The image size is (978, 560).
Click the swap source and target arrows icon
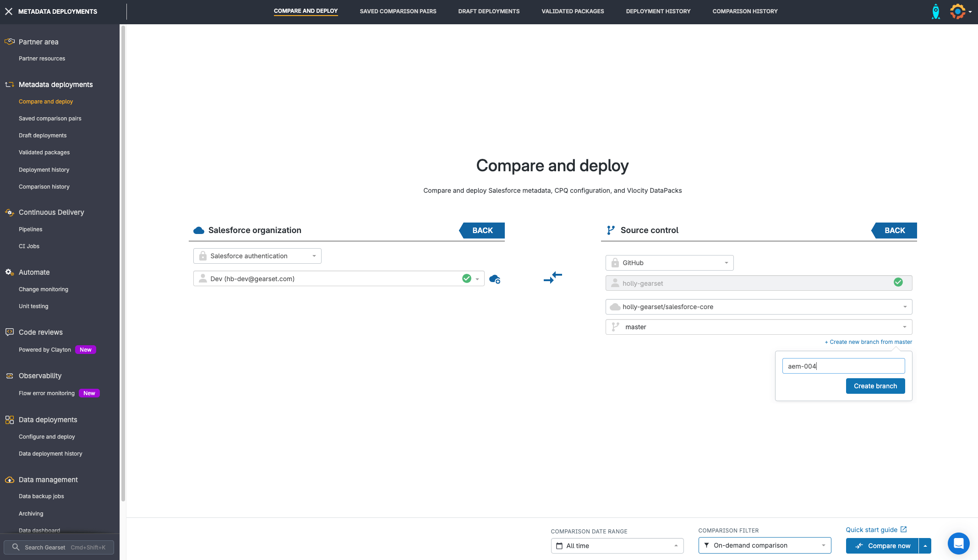point(552,277)
